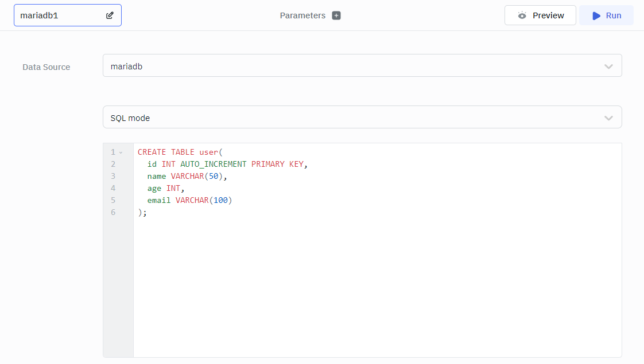Click the eye icon in Preview
The width and height of the screenshot is (644, 364).
[x=522, y=15]
